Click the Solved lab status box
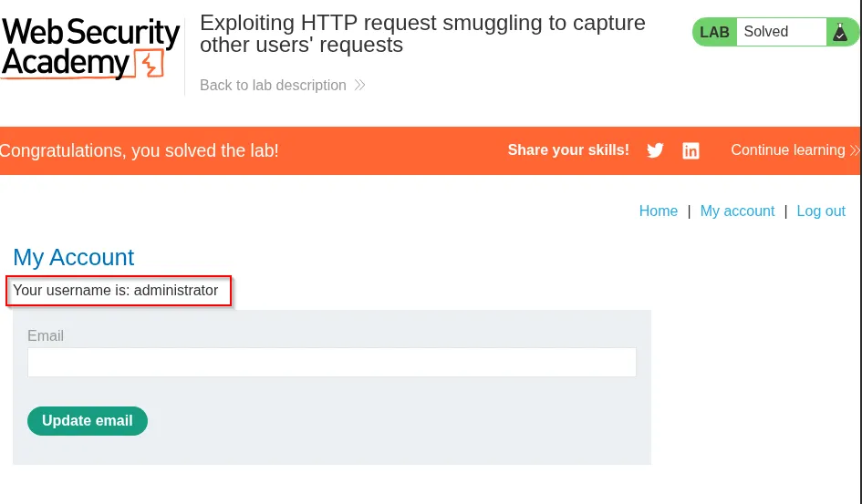The image size is (862, 504). click(780, 32)
